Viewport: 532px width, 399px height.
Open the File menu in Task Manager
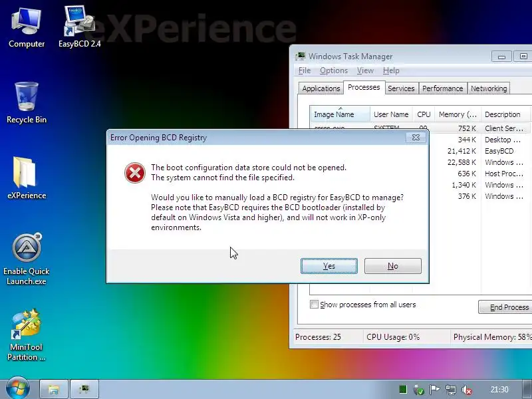pos(305,70)
